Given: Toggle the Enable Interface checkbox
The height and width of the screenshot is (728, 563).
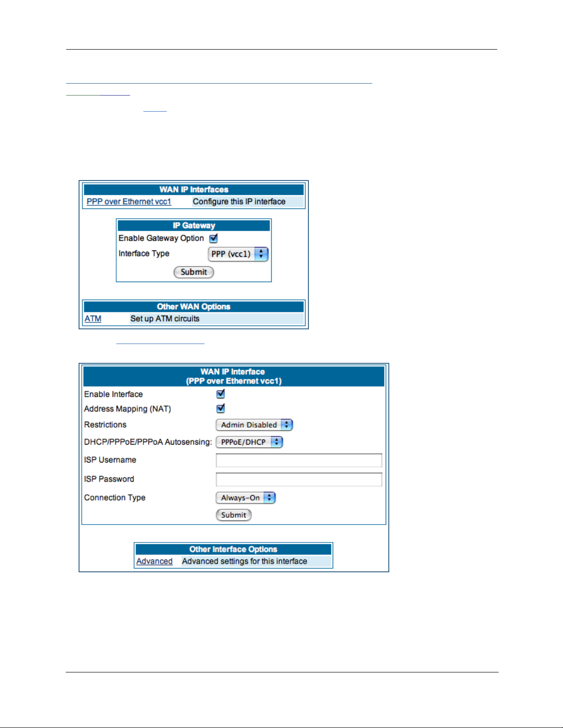Looking at the screenshot, I should point(221,394).
